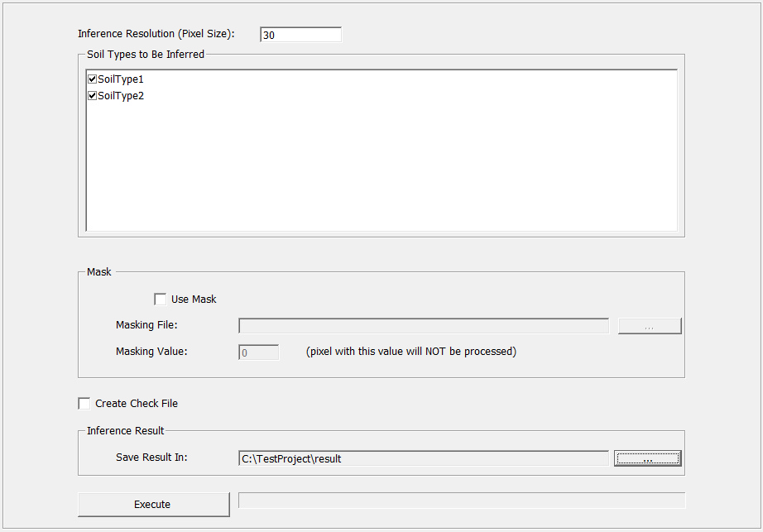
Task: Click the 'Inference Result' group title
Action: tap(126, 431)
